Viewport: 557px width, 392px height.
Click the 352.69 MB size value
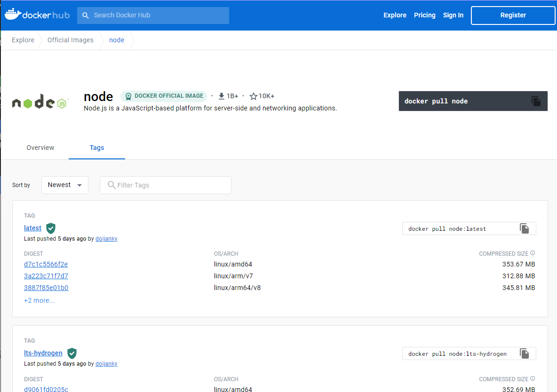pos(518,389)
